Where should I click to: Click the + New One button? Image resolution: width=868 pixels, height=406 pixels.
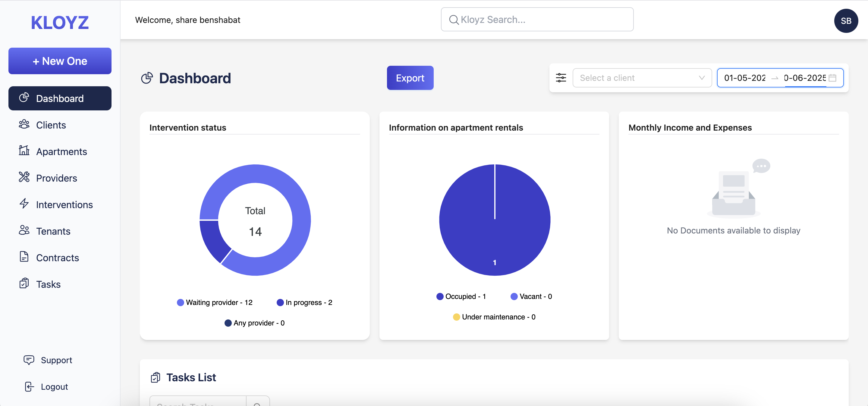(x=60, y=61)
